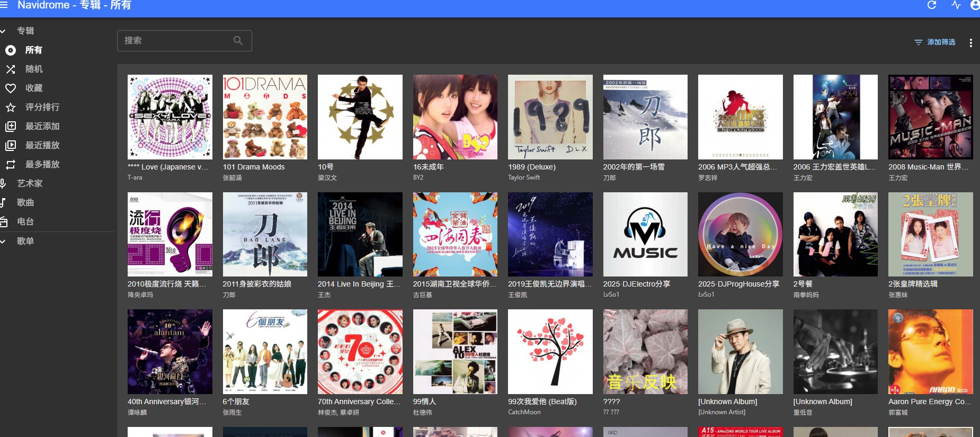Click the microphone icon next to 艺术家

(x=3, y=184)
